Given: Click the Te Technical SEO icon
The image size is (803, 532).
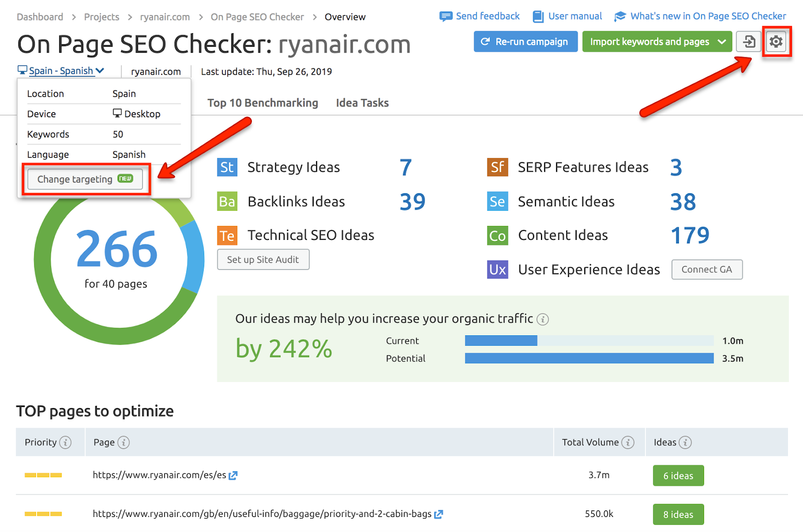Looking at the screenshot, I should (x=227, y=235).
